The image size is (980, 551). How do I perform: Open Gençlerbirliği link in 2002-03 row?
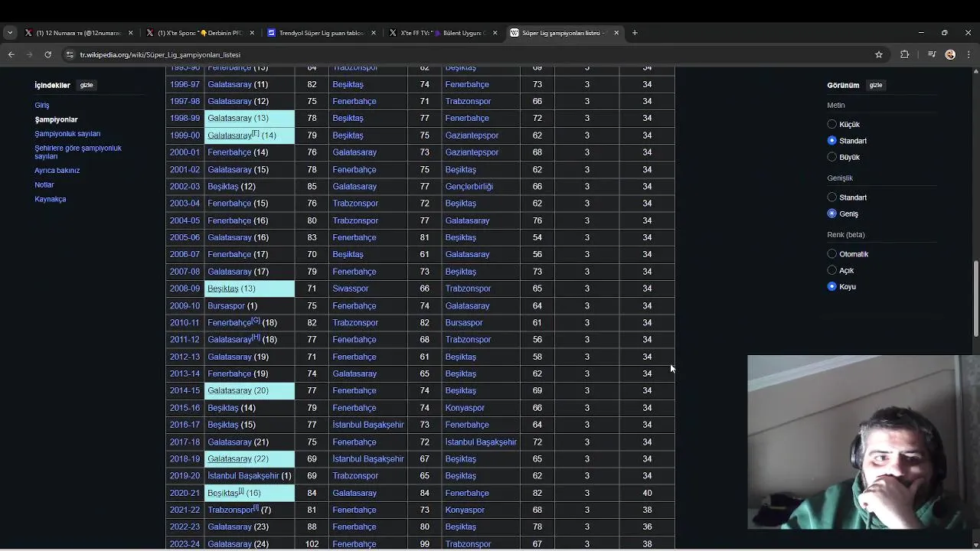(x=469, y=187)
